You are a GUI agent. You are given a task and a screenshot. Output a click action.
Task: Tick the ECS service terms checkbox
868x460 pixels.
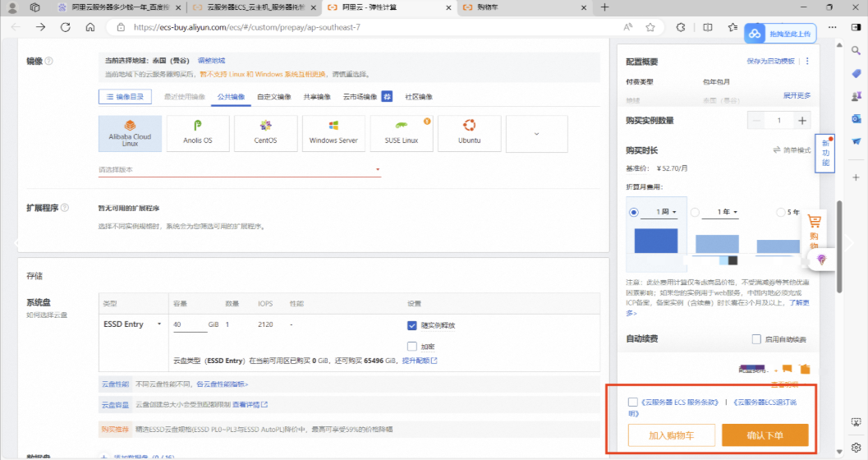click(632, 402)
